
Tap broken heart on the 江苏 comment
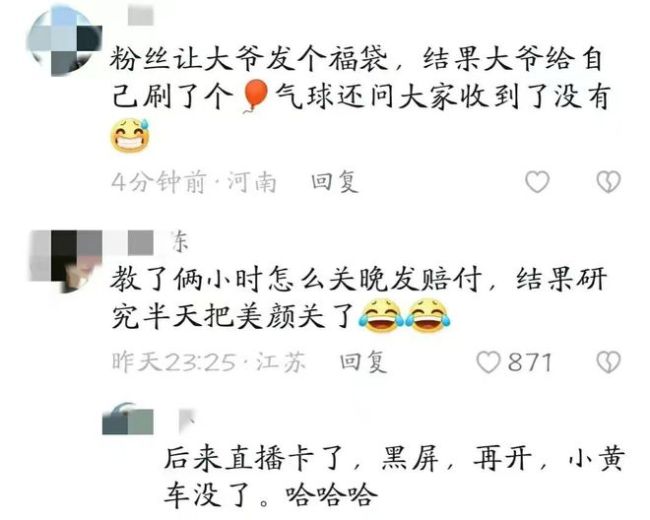(x=608, y=362)
